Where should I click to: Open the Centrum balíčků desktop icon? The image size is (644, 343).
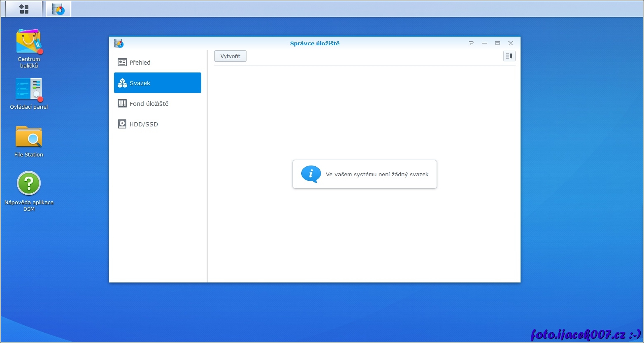(29, 41)
